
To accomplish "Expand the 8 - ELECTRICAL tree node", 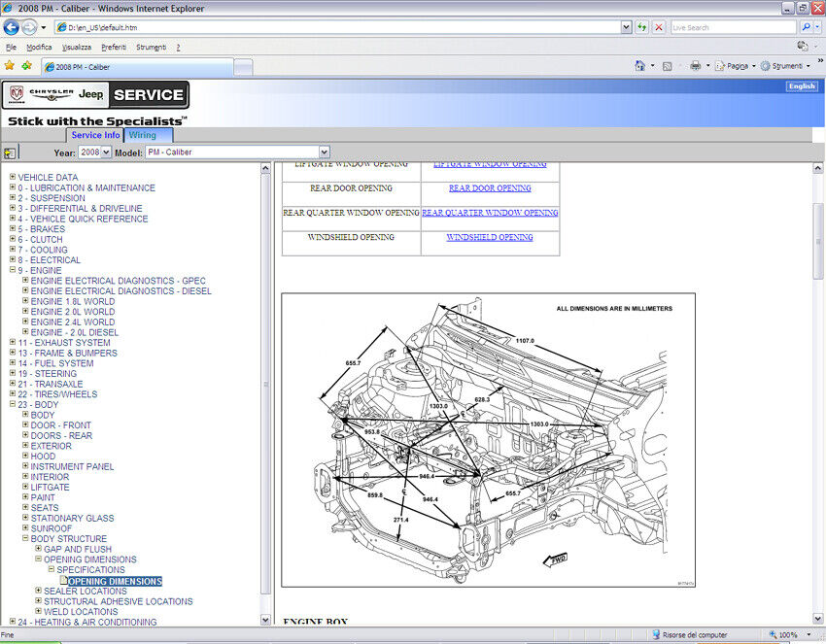I will tap(13, 260).
